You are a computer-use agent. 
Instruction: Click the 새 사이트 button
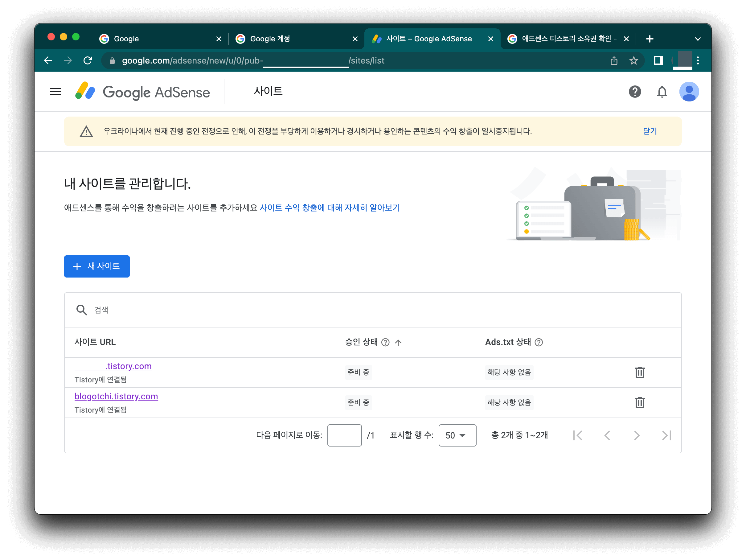97,266
